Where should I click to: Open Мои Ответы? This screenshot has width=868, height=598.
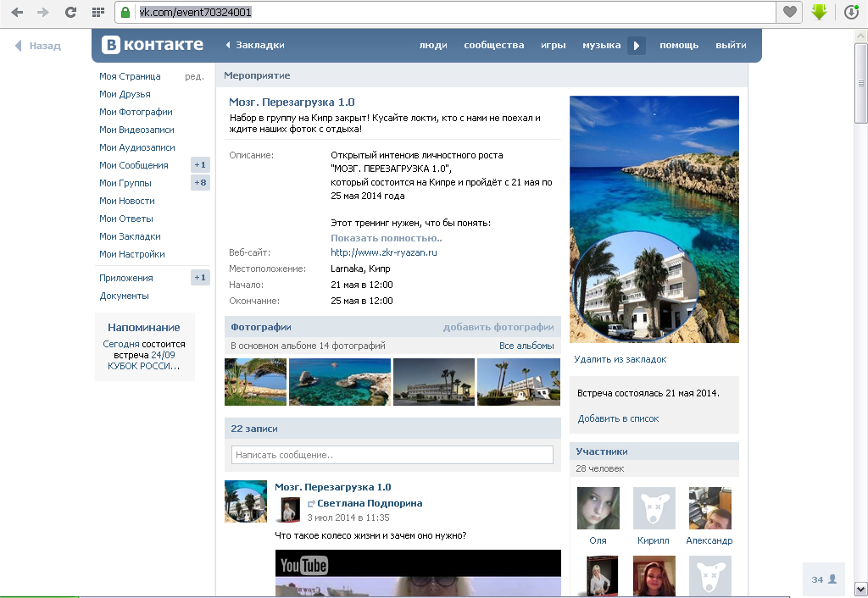pyautogui.click(x=126, y=219)
